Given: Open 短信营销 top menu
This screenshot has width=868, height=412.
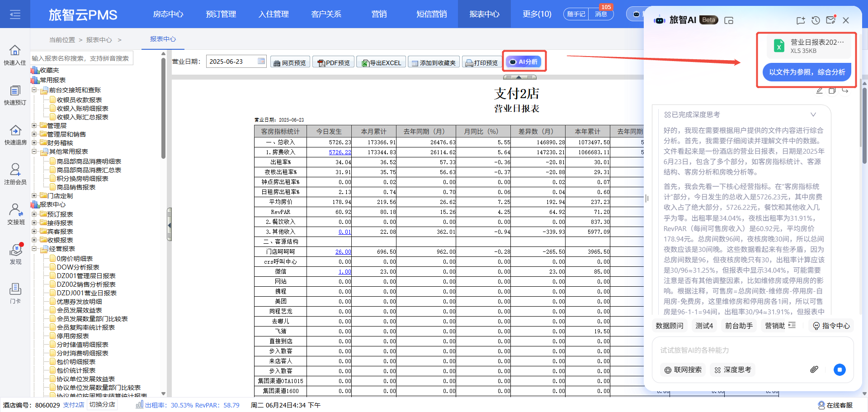Looking at the screenshot, I should (x=432, y=14).
